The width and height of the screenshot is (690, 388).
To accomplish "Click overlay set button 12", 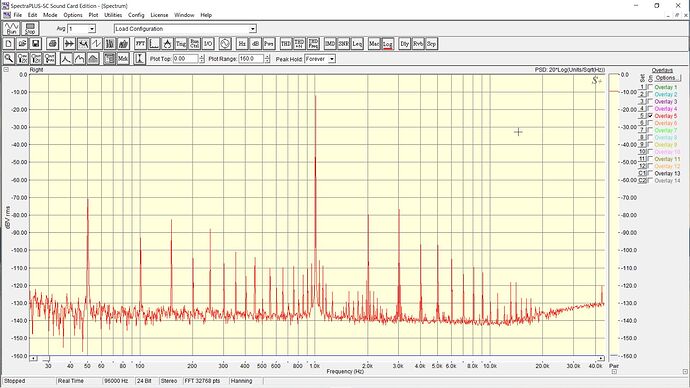I will tap(642, 166).
